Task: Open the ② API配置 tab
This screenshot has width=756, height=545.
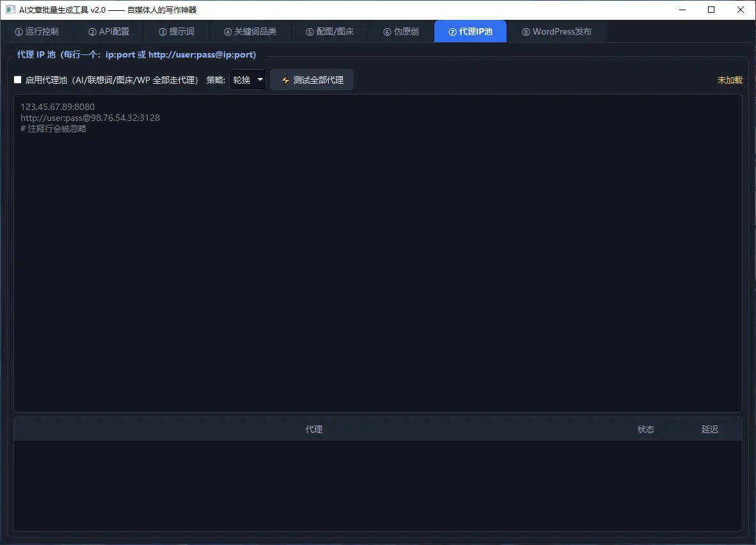Action: (109, 31)
